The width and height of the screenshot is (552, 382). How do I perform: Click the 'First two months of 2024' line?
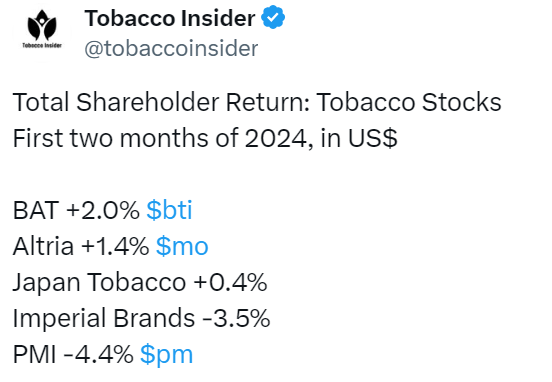coord(205,138)
